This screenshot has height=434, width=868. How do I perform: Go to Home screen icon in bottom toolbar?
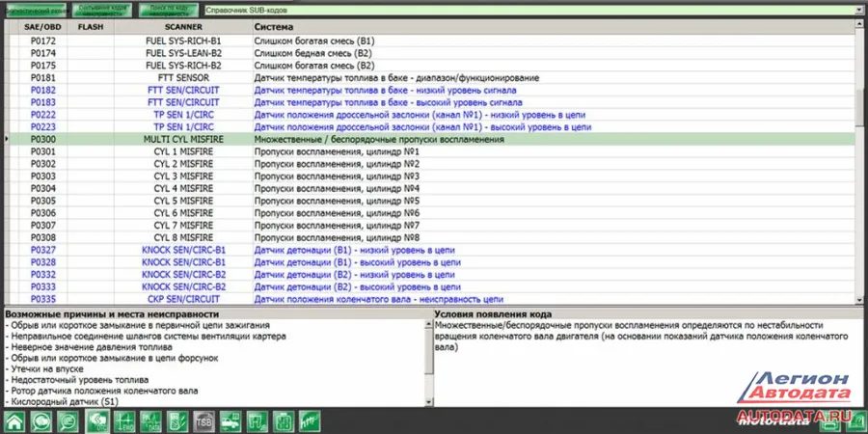click(14, 420)
